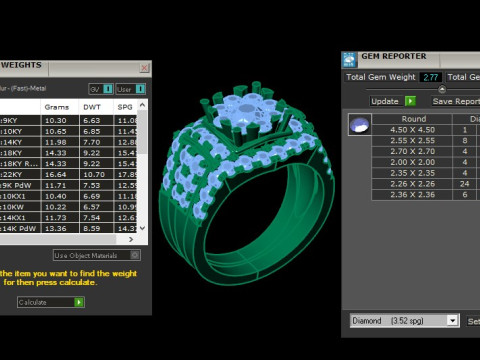Click the Gem Reporter slider handle

click(442, 89)
